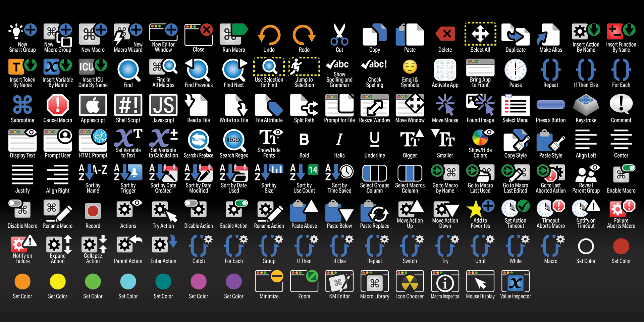Select the Notify on Failure icon
Screen dimensions: 644x322
23,244
